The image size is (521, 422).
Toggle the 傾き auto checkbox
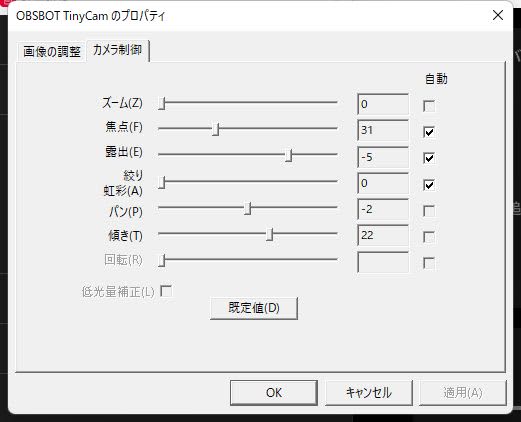tap(429, 237)
